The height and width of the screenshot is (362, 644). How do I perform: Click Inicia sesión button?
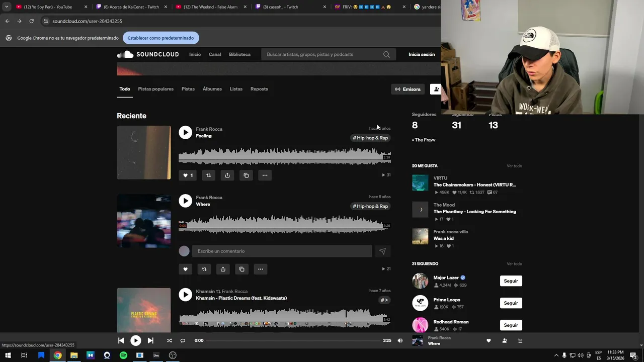tap(422, 54)
